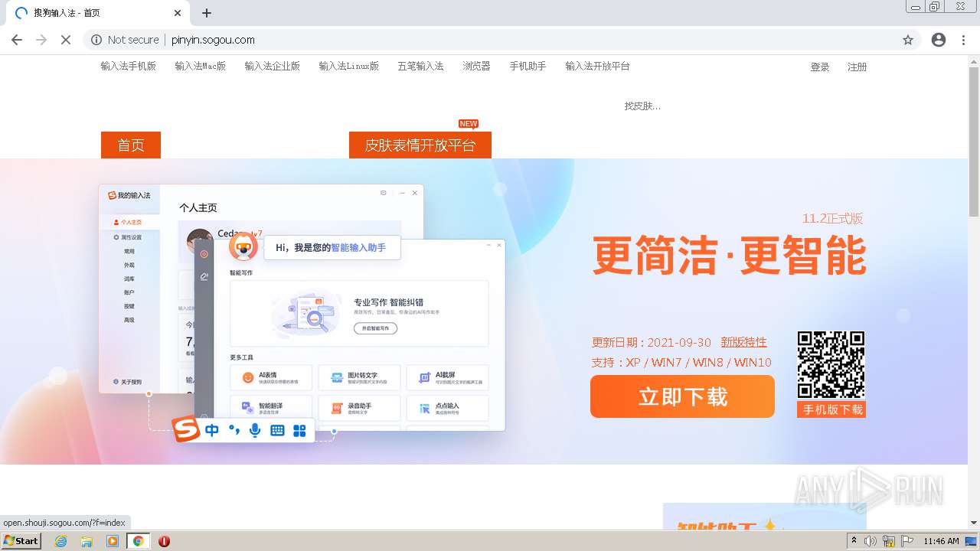Viewport: 980px width, 551px height.
Task: Click the microphone voice input icon
Action: pyautogui.click(x=255, y=431)
